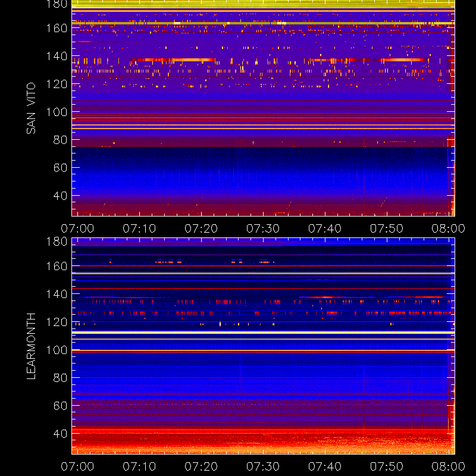
Task: Click the 160 label on the LEARMONTH axis
Action: (57, 266)
